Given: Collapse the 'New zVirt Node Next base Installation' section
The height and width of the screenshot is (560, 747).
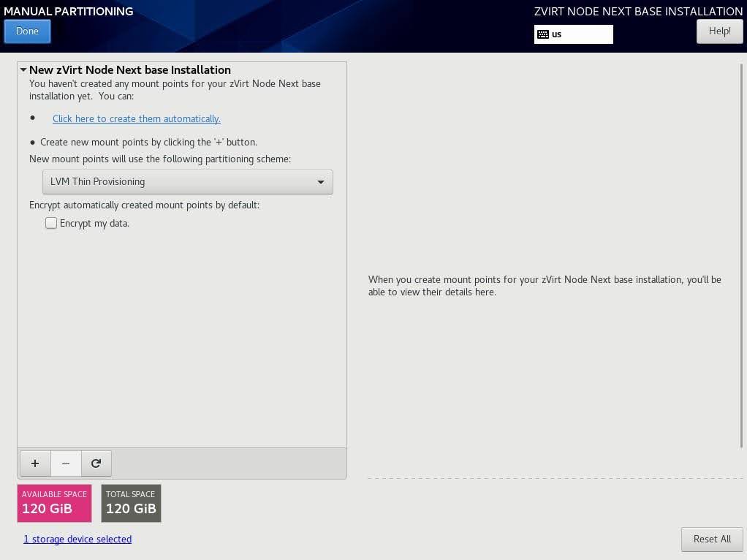Looking at the screenshot, I should pyautogui.click(x=23, y=69).
